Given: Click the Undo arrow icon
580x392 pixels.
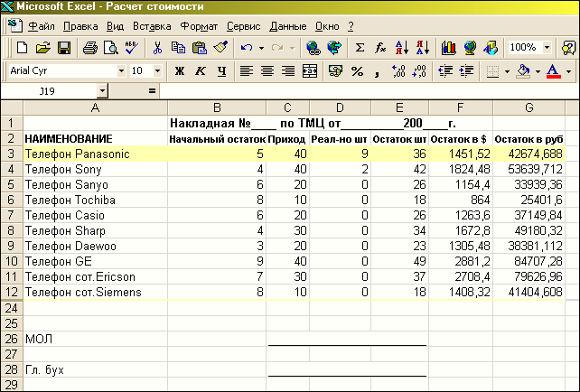Looking at the screenshot, I should (247, 48).
